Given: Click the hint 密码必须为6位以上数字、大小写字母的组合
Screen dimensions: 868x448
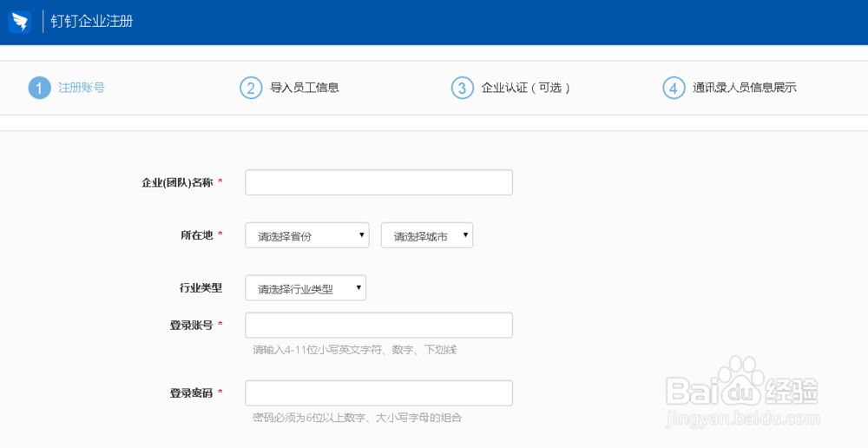Looking at the screenshot, I should coord(357,418).
